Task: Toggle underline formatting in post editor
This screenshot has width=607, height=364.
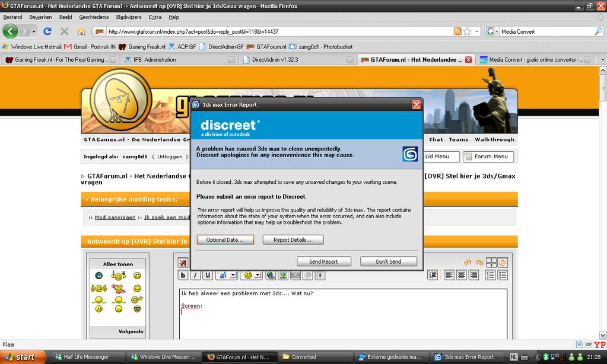Action: [208, 275]
